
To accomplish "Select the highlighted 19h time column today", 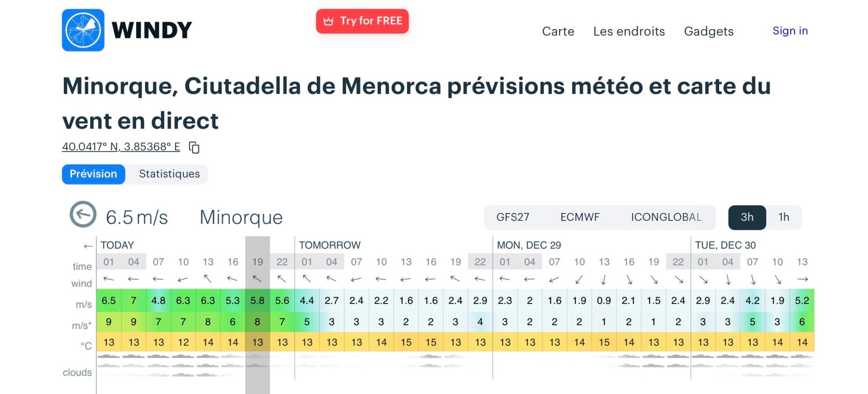I will [x=258, y=262].
